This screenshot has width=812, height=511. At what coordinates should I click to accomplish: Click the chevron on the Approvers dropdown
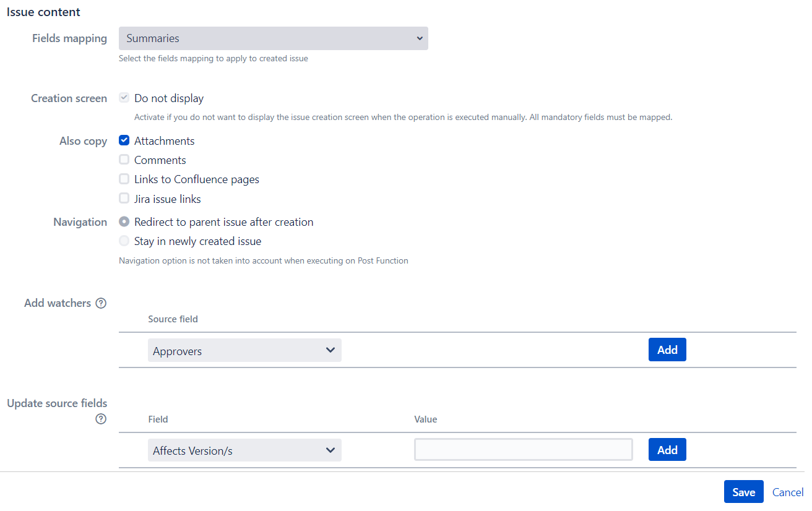click(x=330, y=350)
